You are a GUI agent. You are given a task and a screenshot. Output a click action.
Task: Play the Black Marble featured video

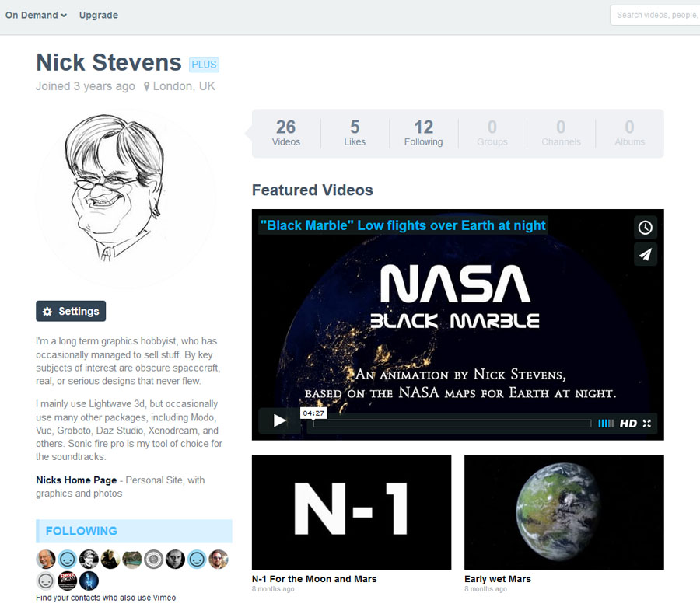click(x=279, y=420)
